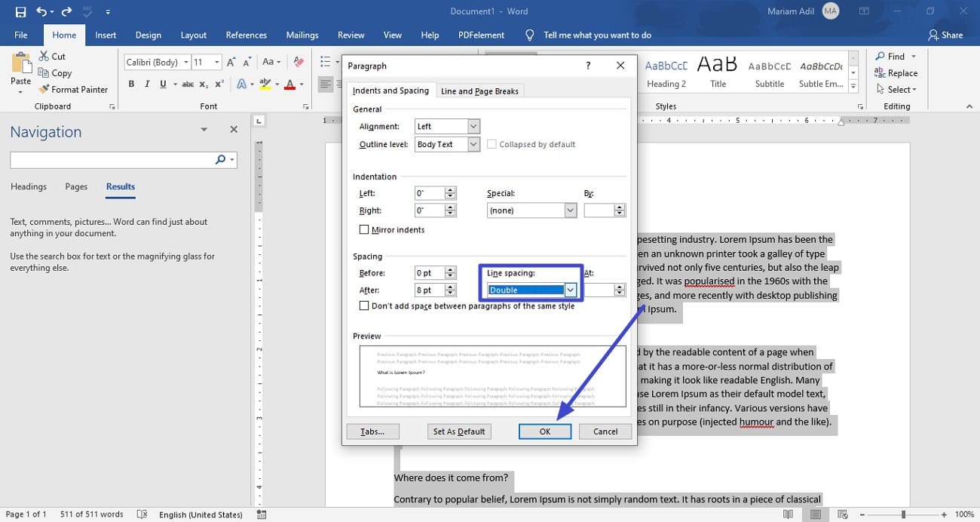980x522 pixels.
Task: Open the Special indentation dropdown
Action: click(x=571, y=210)
